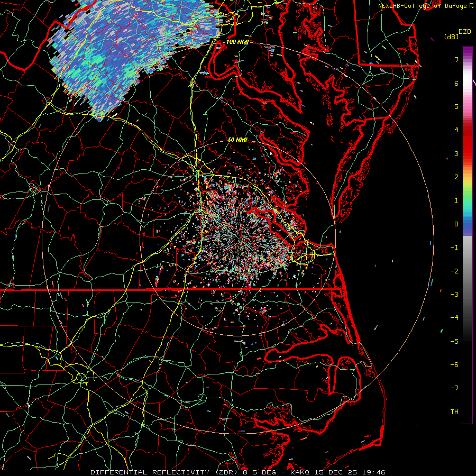
Task: Click the "DIFFERENTIAL REFLECTIVITY (ZDR)" bottom caption
Action: pyautogui.click(x=165, y=472)
